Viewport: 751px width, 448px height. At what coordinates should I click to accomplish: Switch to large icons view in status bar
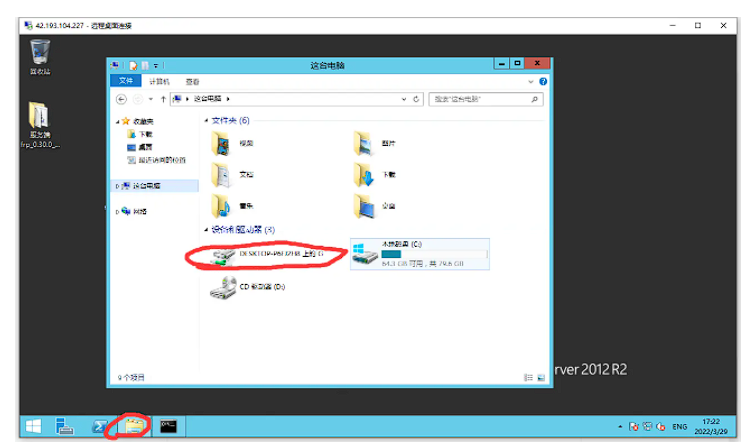(x=540, y=378)
